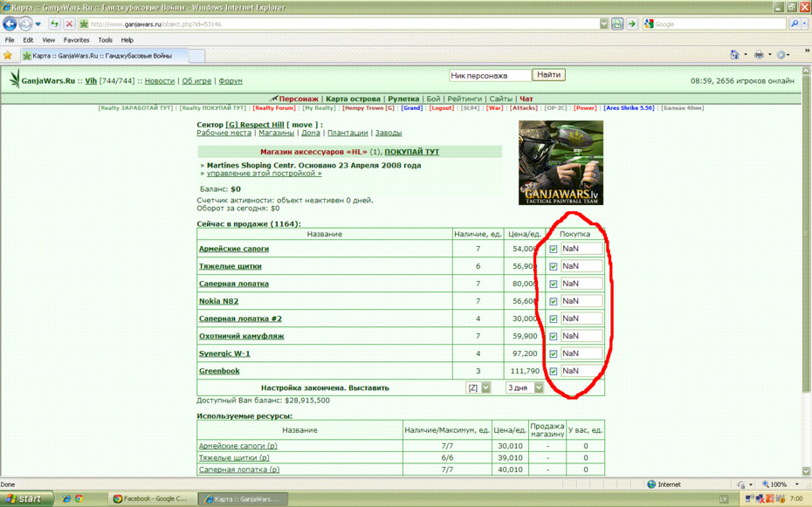
Task: Toggle the Тяжелые щитки purchase checkbox
Action: pyautogui.click(x=553, y=266)
